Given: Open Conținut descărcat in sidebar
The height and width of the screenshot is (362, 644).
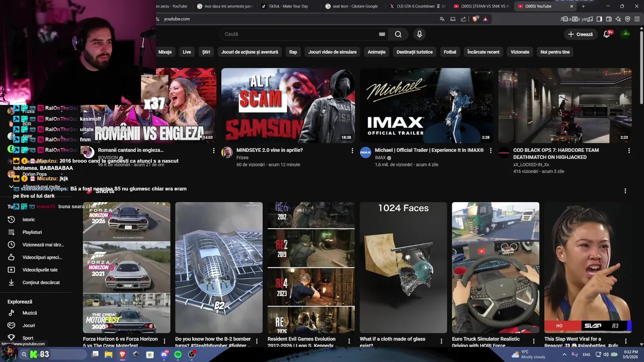Looking at the screenshot, I should coord(41,283).
